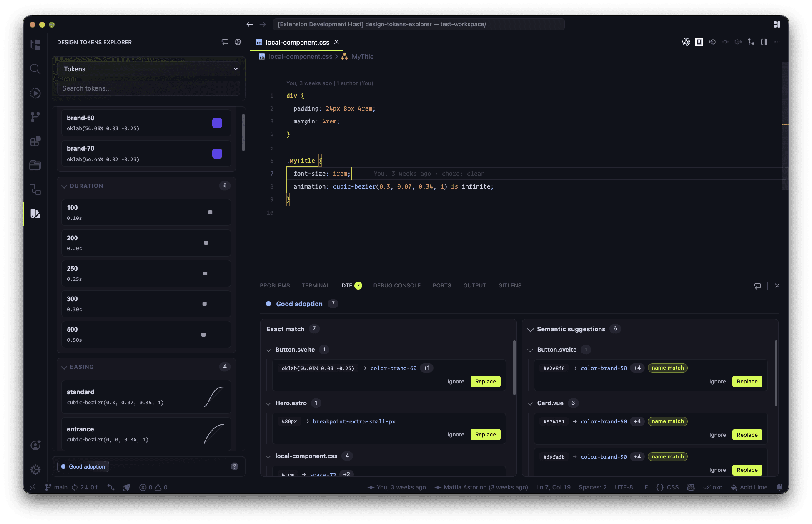Click the help question mark icon in sidebar footer
Viewport: 812px width, 524px height.
235,466
